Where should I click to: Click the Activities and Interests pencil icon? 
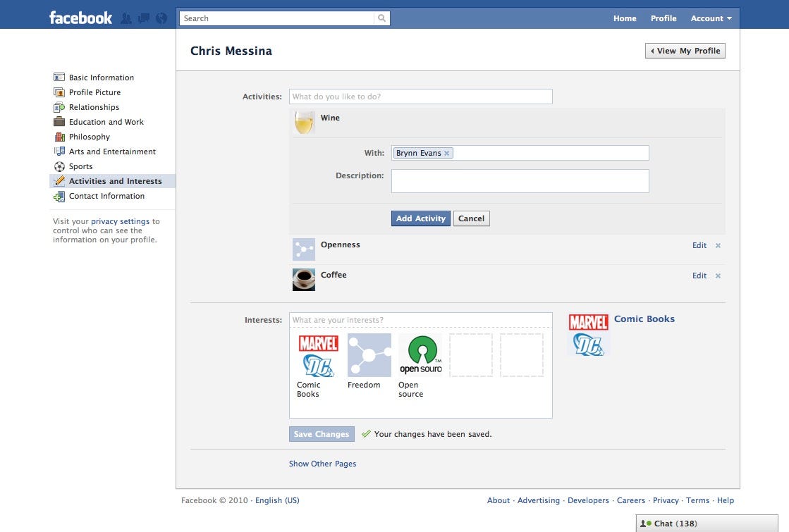tap(59, 181)
